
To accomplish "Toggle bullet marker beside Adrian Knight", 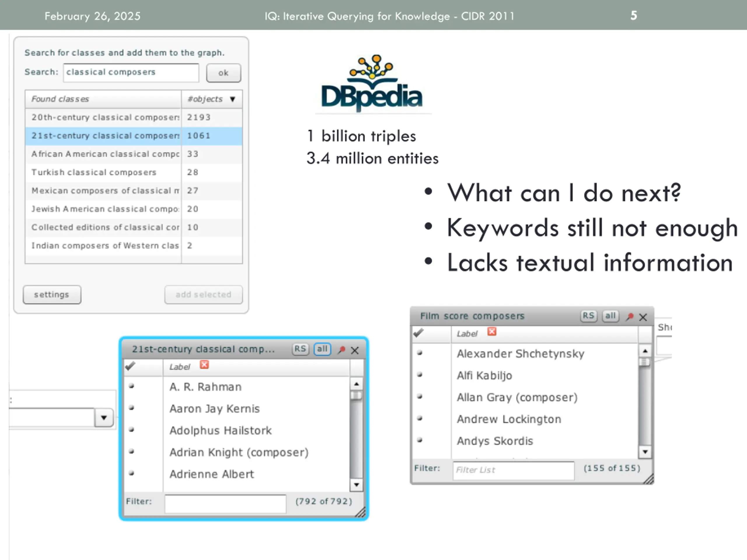I will tap(131, 451).
